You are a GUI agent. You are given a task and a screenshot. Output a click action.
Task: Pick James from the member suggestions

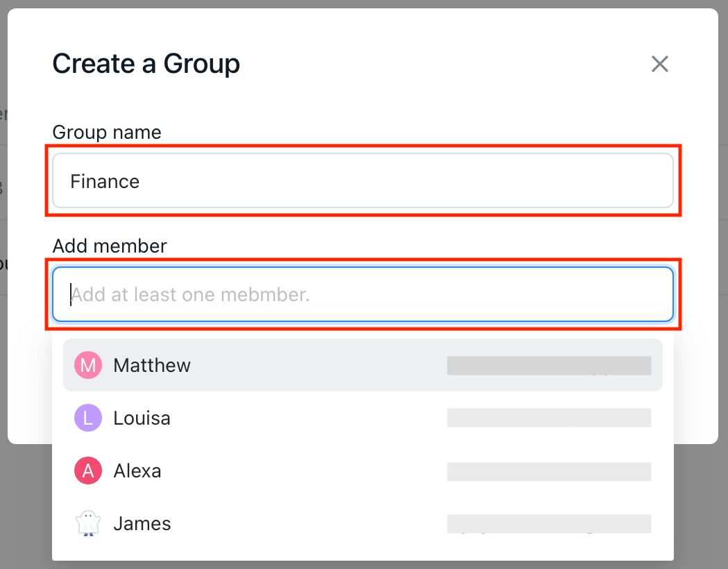click(363, 523)
